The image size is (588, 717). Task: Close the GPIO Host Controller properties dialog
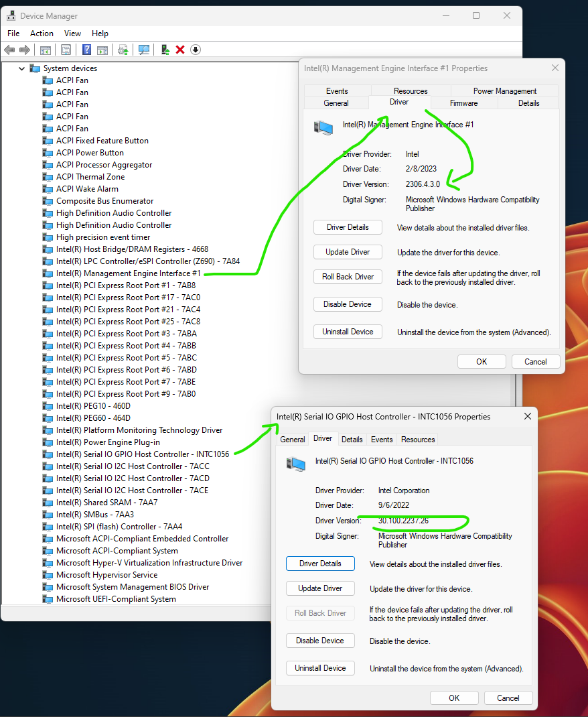pos(528,417)
